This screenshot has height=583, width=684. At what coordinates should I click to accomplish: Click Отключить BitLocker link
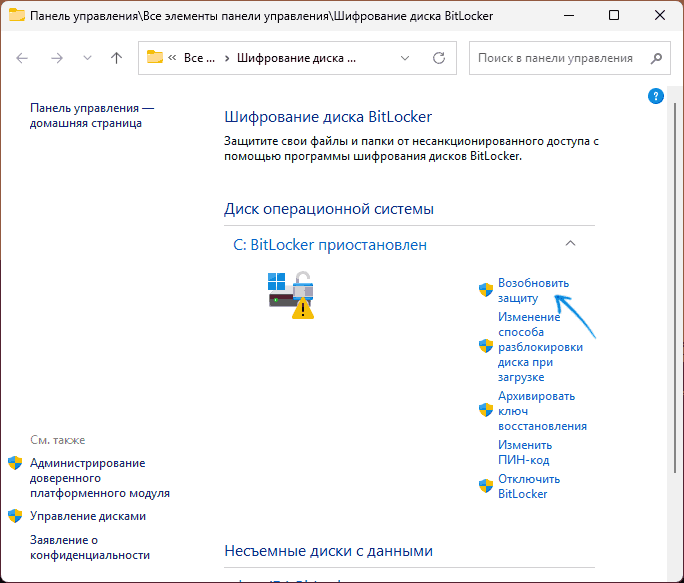(529, 487)
